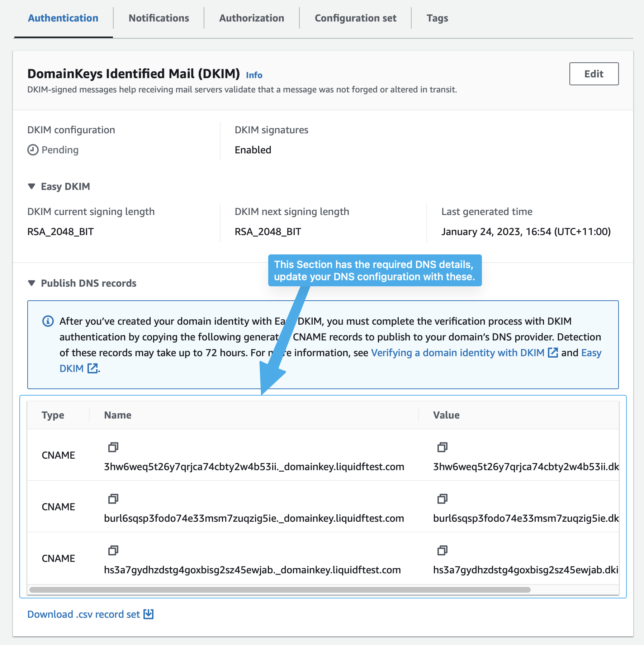Click the Edit button for DKIM settings
The image size is (644, 645).
pos(593,74)
